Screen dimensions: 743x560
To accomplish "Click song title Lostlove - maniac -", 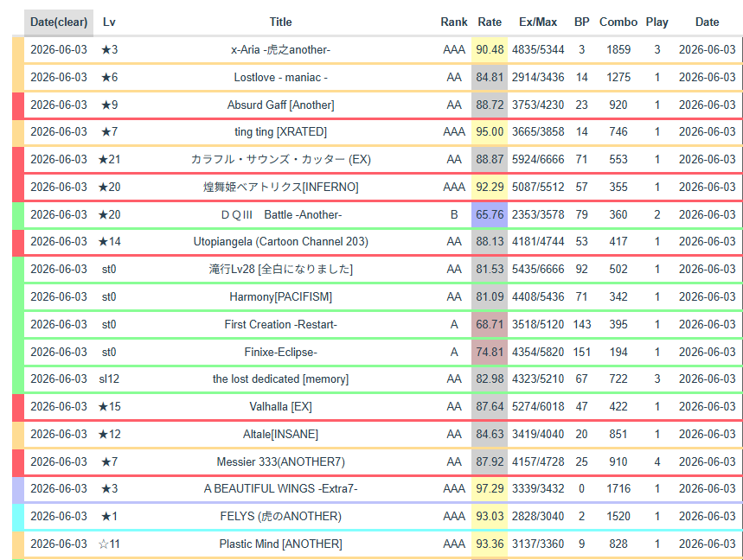I will 280,77.
